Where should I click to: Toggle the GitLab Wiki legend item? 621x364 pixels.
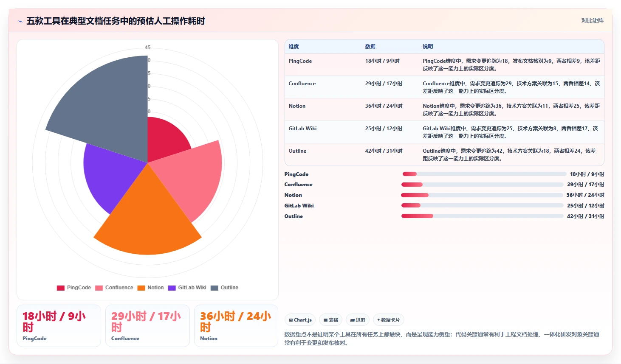pos(187,288)
